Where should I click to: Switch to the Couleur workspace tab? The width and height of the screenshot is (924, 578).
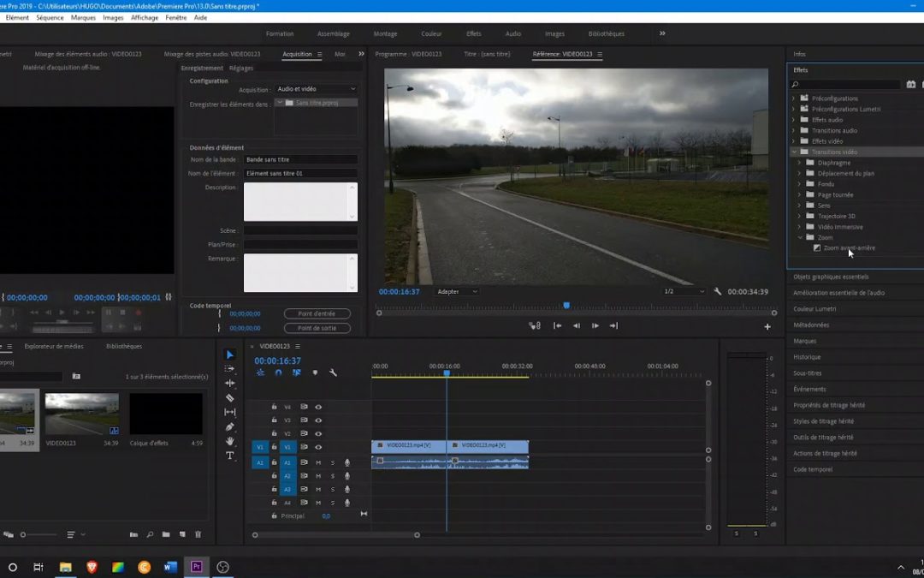(x=431, y=34)
